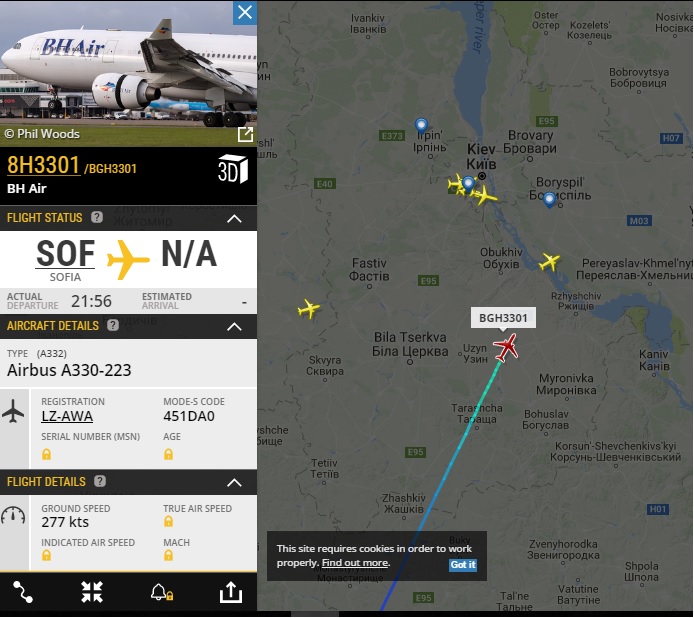
Task: Click the Flight Details help question mark
Action: click(100, 481)
